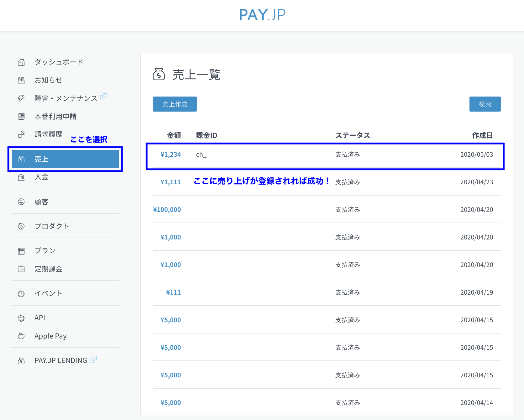The width and height of the screenshot is (524, 420).
Task: Click the PAY.JP logo
Action: click(x=262, y=15)
